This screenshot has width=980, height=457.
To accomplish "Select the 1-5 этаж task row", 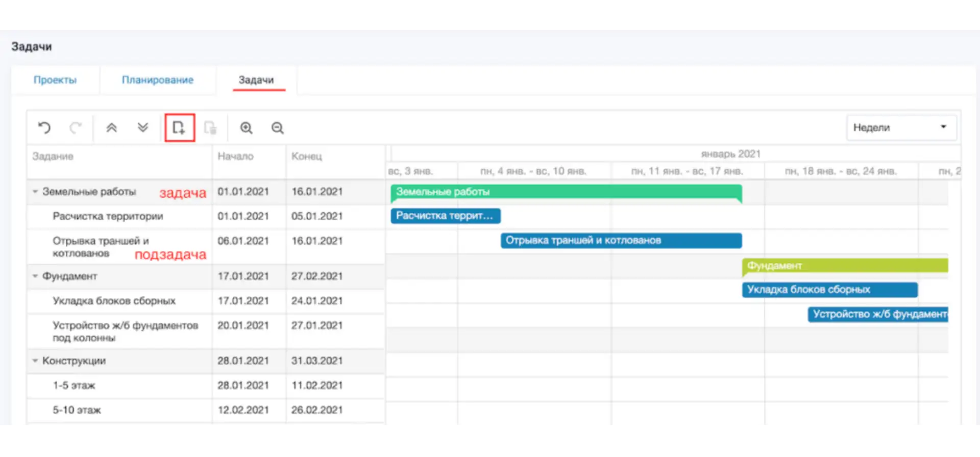I will click(206, 386).
